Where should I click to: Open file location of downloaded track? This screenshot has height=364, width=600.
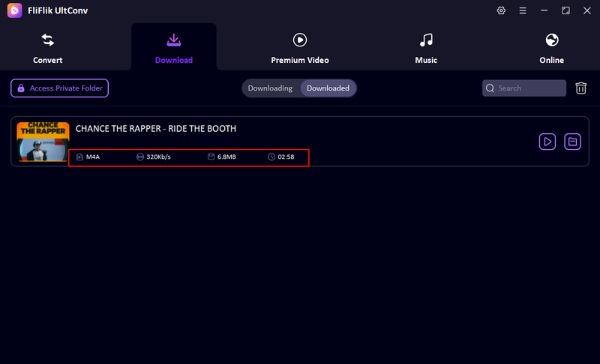point(572,142)
